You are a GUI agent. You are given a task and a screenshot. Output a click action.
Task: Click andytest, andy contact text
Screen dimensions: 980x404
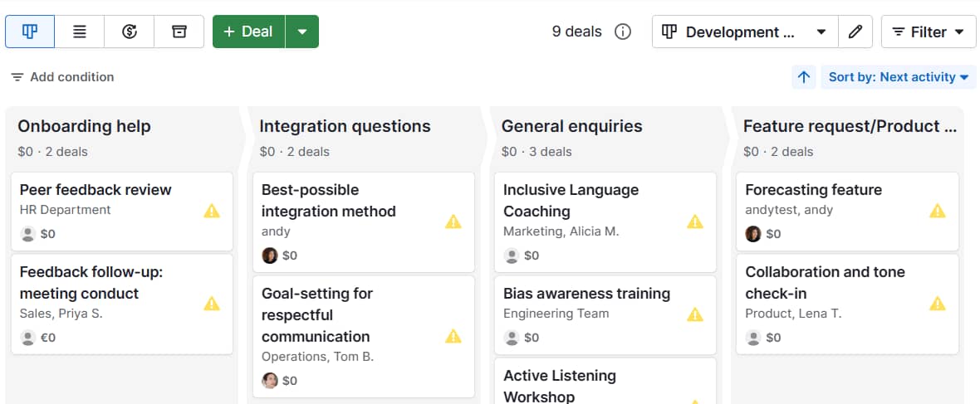[x=789, y=210]
